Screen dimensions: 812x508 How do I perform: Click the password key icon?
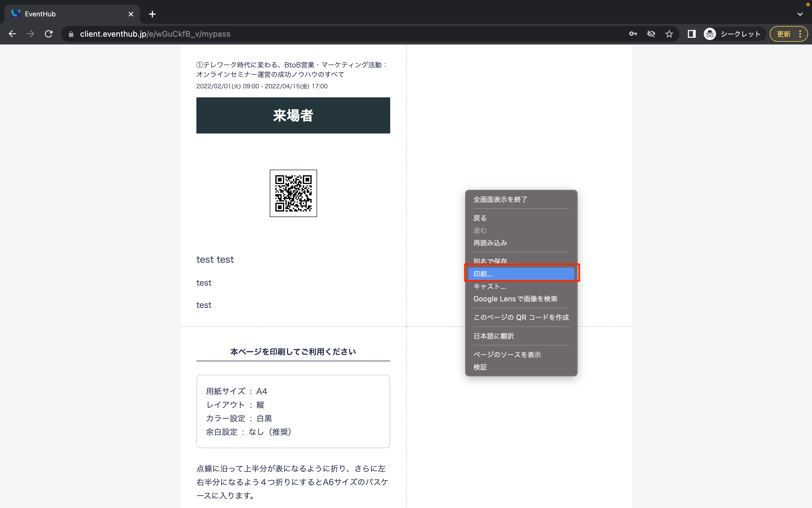tap(633, 34)
